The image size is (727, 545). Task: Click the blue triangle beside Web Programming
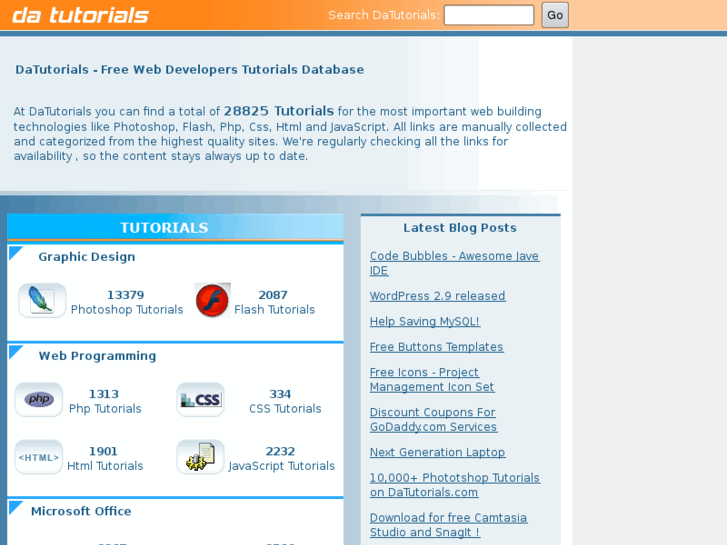tap(16, 352)
